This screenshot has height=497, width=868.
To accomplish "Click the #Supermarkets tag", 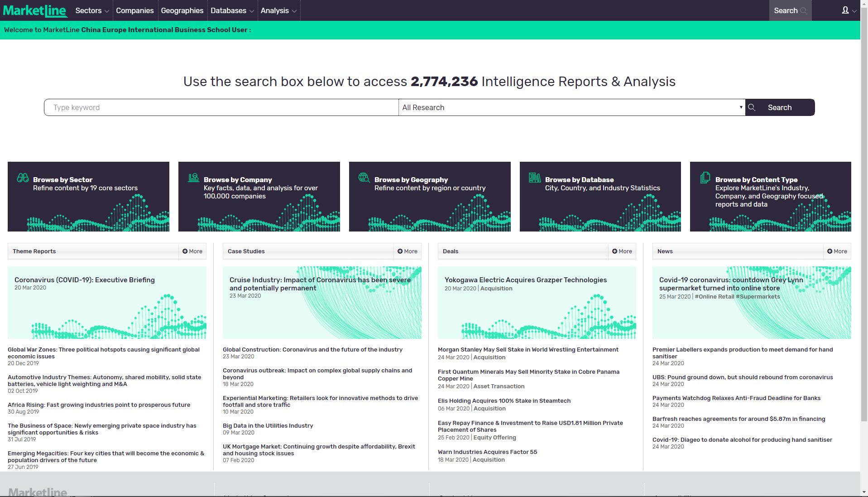I will [758, 297].
